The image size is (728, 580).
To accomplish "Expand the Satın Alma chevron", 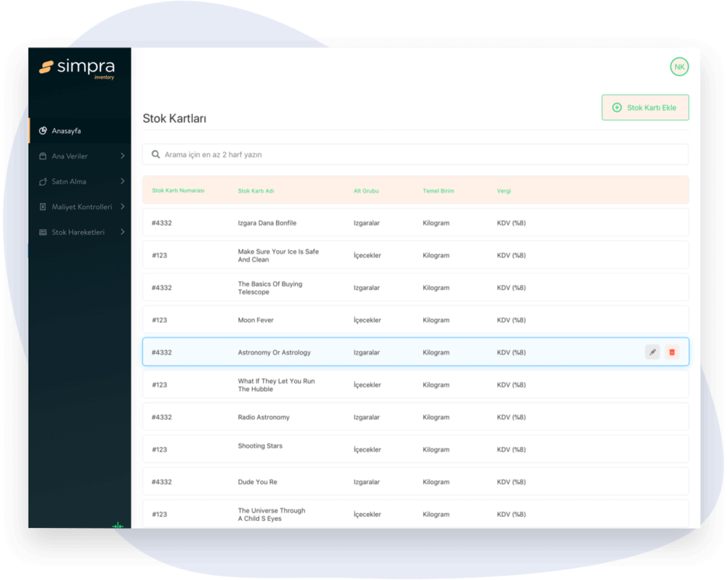I will tap(122, 181).
